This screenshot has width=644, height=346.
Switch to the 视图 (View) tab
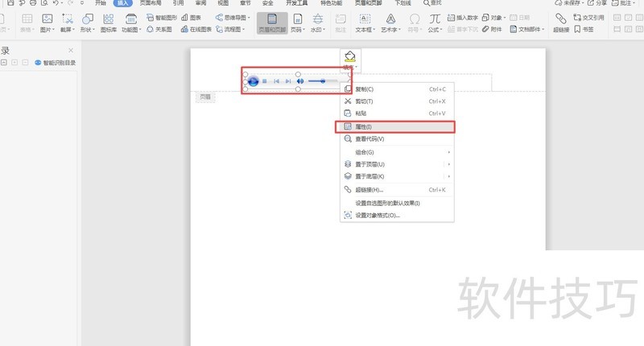[223, 3]
